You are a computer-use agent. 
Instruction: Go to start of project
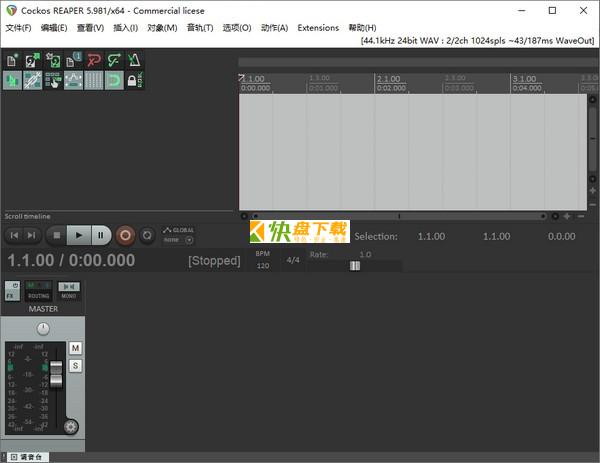pos(14,235)
